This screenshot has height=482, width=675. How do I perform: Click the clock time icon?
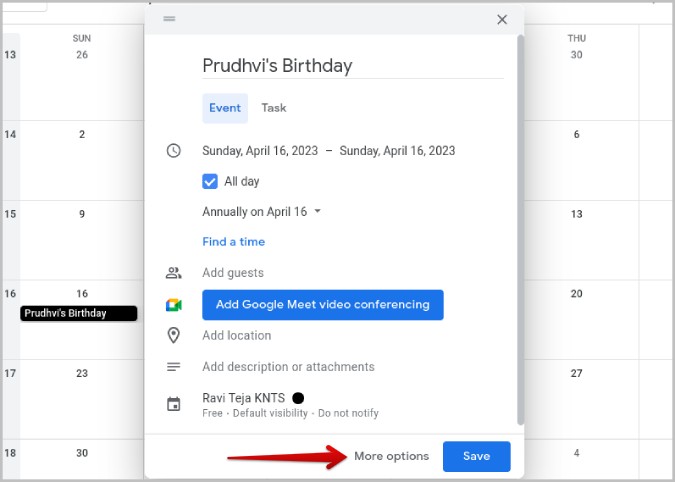[x=173, y=151]
